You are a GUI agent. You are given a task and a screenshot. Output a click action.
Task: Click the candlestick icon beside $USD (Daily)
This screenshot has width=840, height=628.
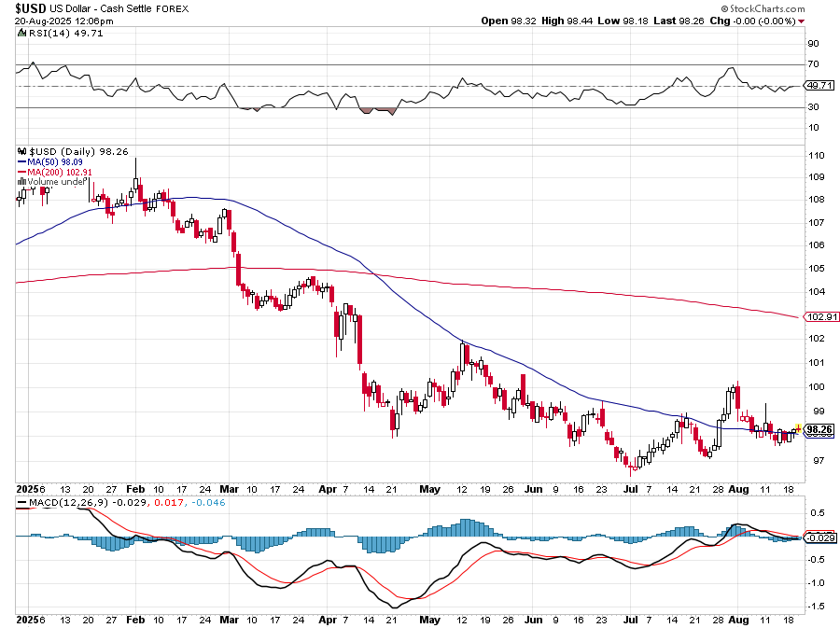point(22,150)
